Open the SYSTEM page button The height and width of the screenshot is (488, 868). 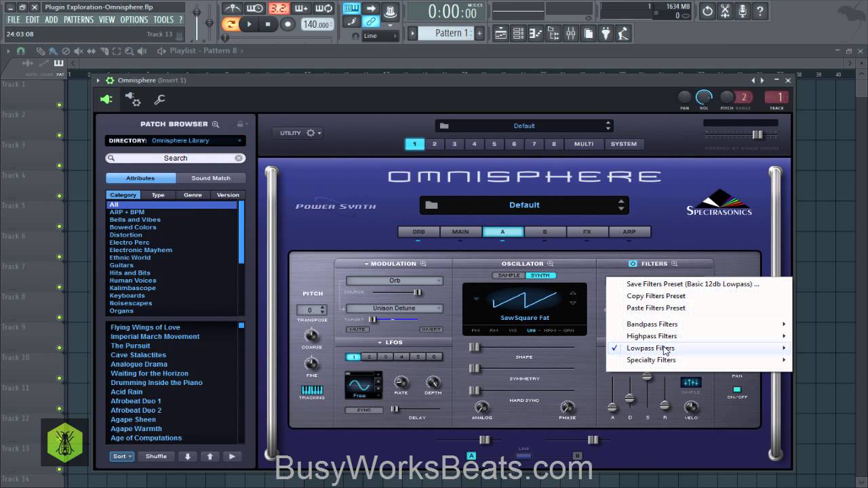point(624,144)
